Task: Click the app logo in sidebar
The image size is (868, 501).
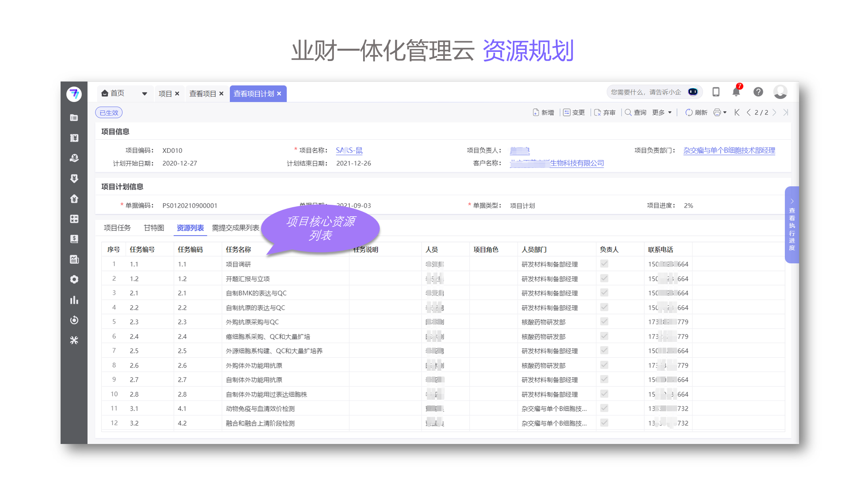Action: coord(74,94)
